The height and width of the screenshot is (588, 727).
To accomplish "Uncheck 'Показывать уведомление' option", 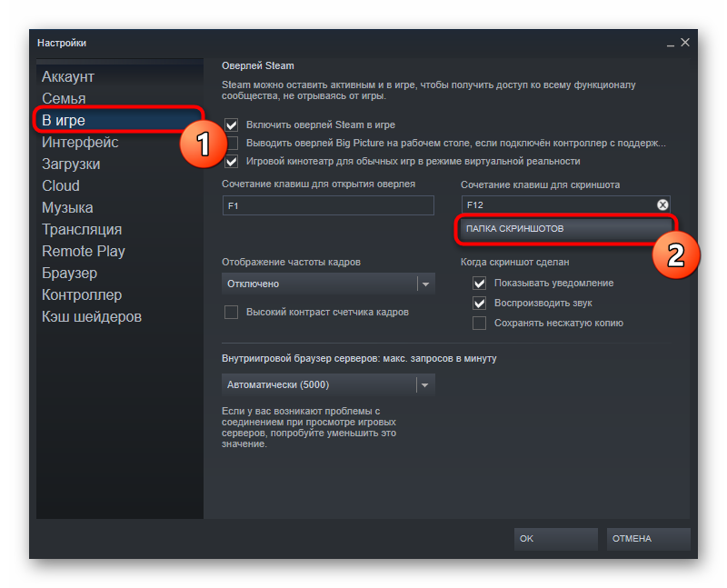I will click(x=480, y=283).
